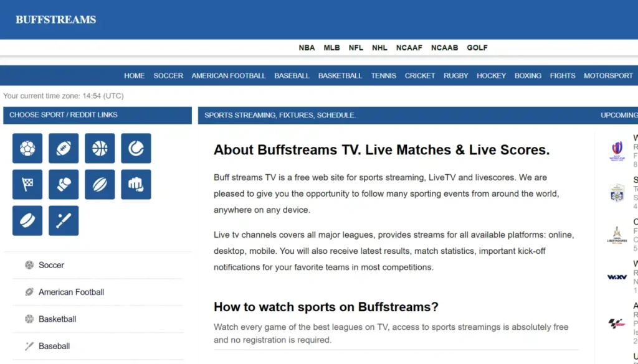Open CRICKET in navigation bar
Screen dimensions: 638x364
coord(420,75)
